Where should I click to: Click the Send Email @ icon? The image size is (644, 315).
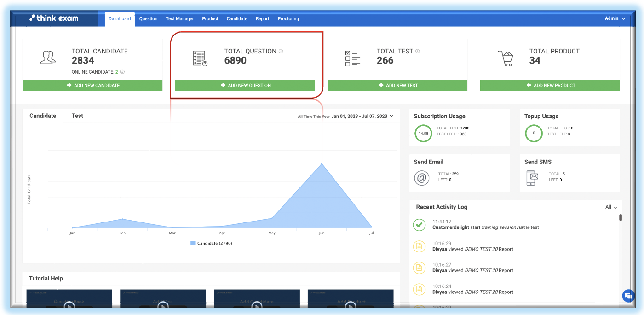[421, 177]
